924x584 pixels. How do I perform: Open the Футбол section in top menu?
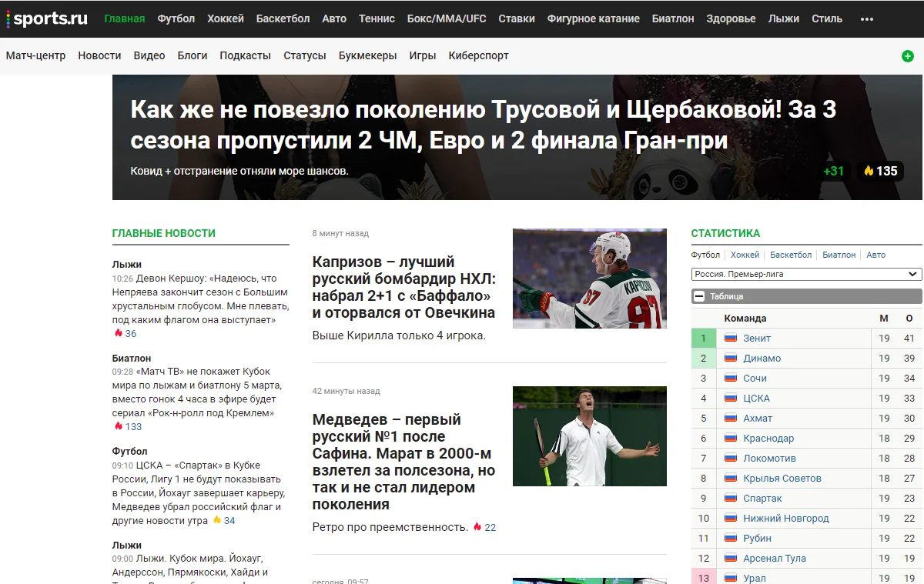click(176, 18)
